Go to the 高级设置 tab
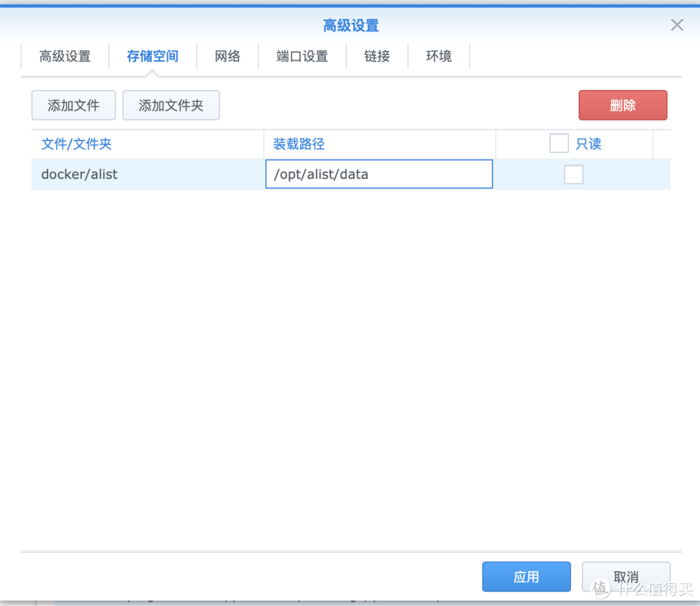 (x=65, y=56)
